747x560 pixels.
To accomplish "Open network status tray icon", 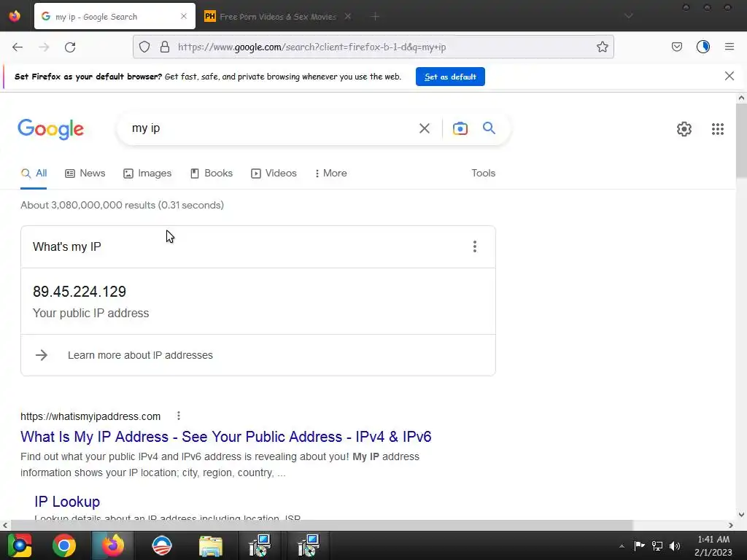I will pyautogui.click(x=657, y=545).
